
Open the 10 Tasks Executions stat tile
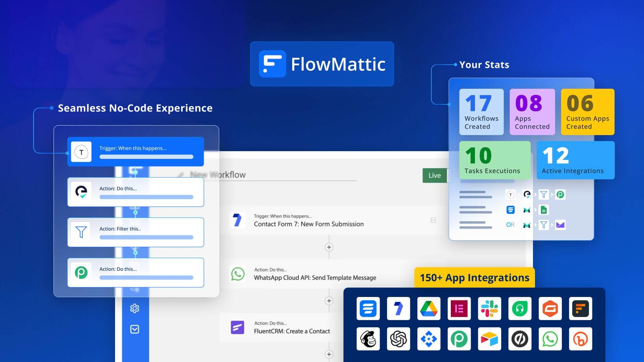(x=495, y=160)
